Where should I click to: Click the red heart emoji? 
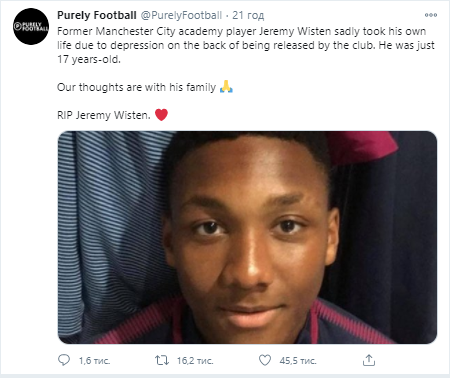click(161, 115)
